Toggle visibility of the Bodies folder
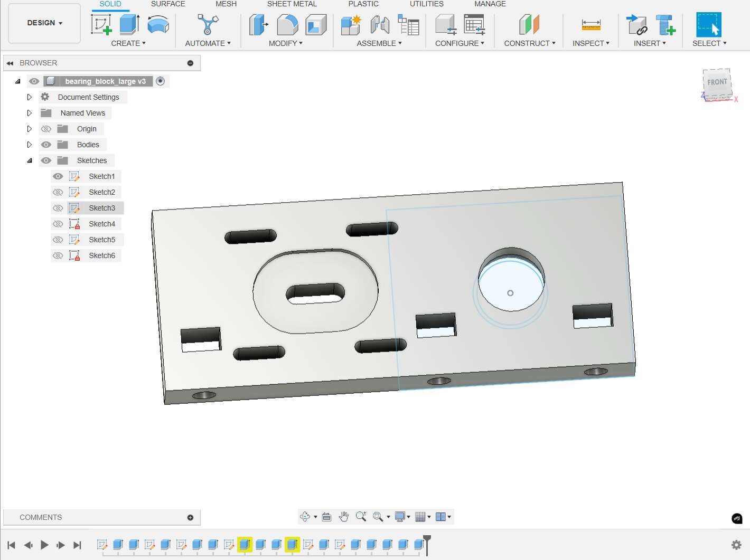This screenshot has width=750, height=560. (46, 144)
